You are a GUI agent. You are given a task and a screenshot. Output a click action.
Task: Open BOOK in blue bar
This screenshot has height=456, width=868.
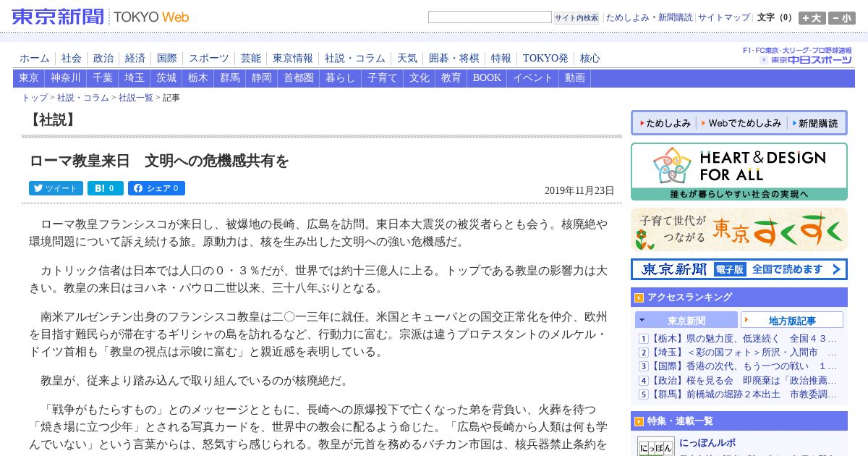pos(487,78)
